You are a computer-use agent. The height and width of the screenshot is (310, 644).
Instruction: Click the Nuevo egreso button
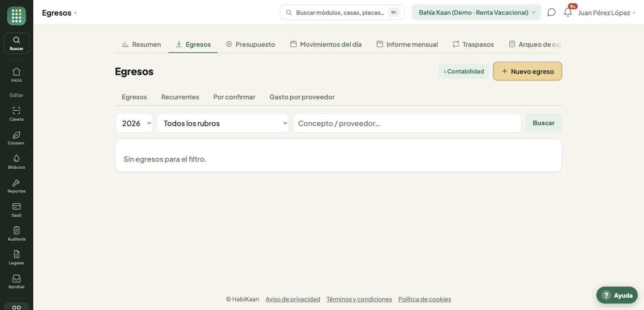point(527,71)
